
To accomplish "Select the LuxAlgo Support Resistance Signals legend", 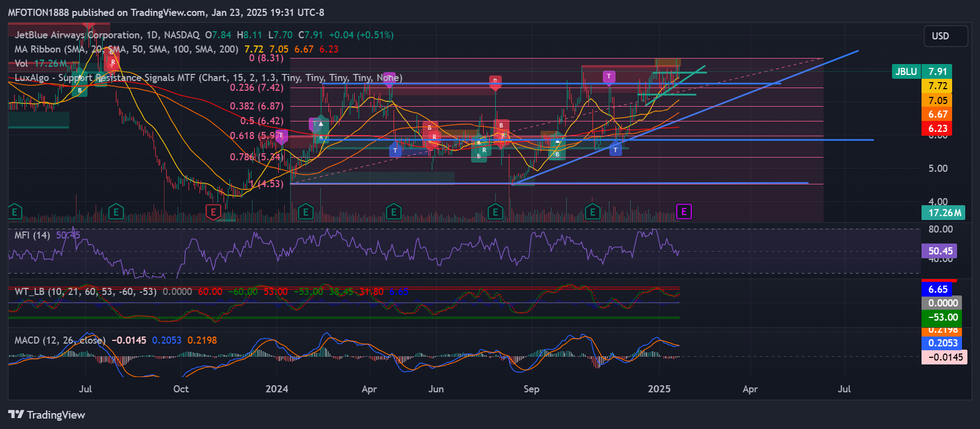I will coord(208,78).
